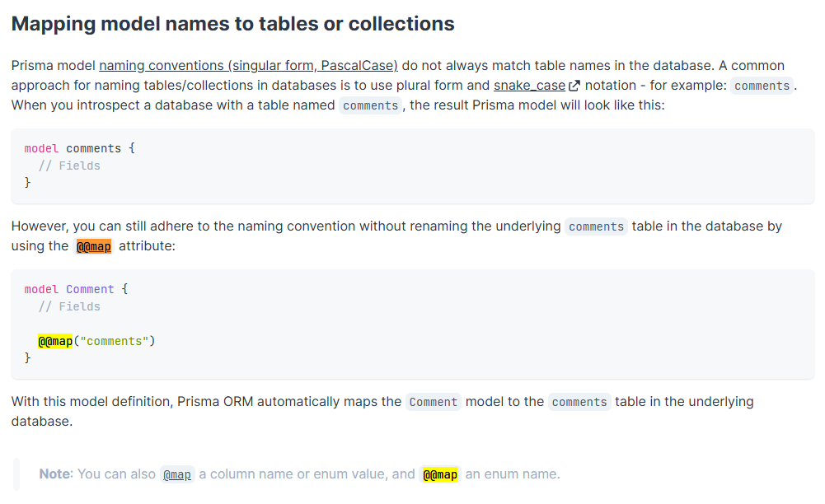Click the Mapping model names page heading
The height and width of the screenshot is (504, 825).
(232, 23)
